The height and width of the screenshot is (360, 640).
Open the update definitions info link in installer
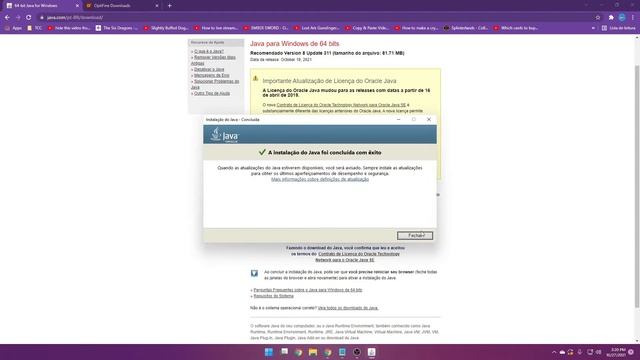(320, 179)
